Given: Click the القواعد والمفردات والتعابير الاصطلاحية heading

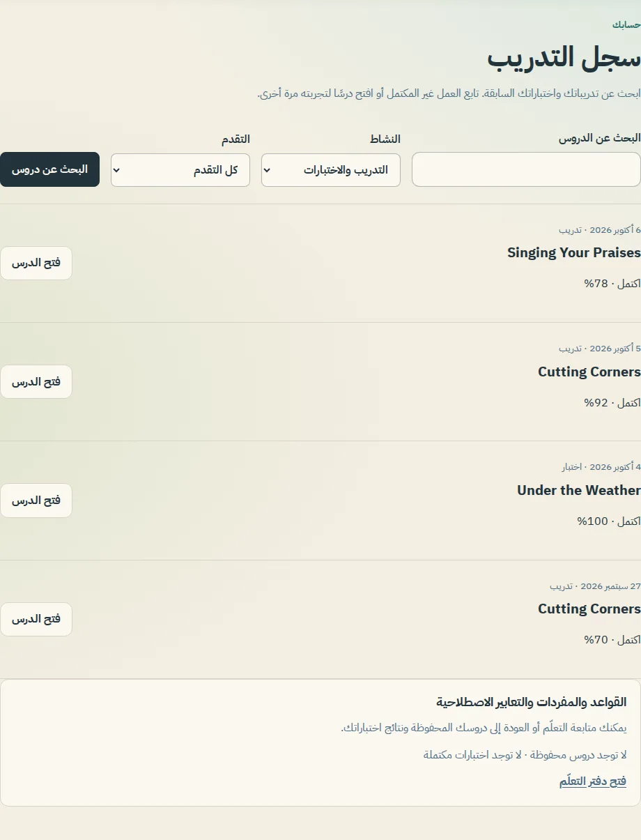Looking at the screenshot, I should coord(532,701).
